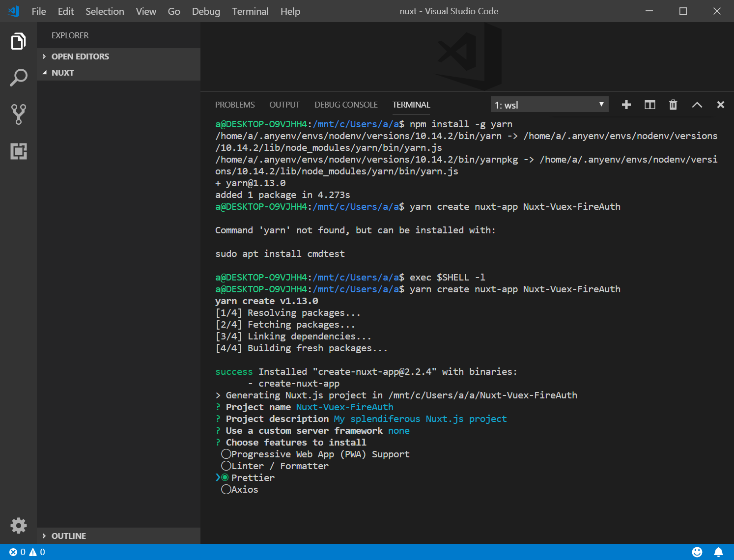This screenshot has width=734, height=560.
Task: Click 'yarn create v1.13.0' terminal line
Action: 267,301
